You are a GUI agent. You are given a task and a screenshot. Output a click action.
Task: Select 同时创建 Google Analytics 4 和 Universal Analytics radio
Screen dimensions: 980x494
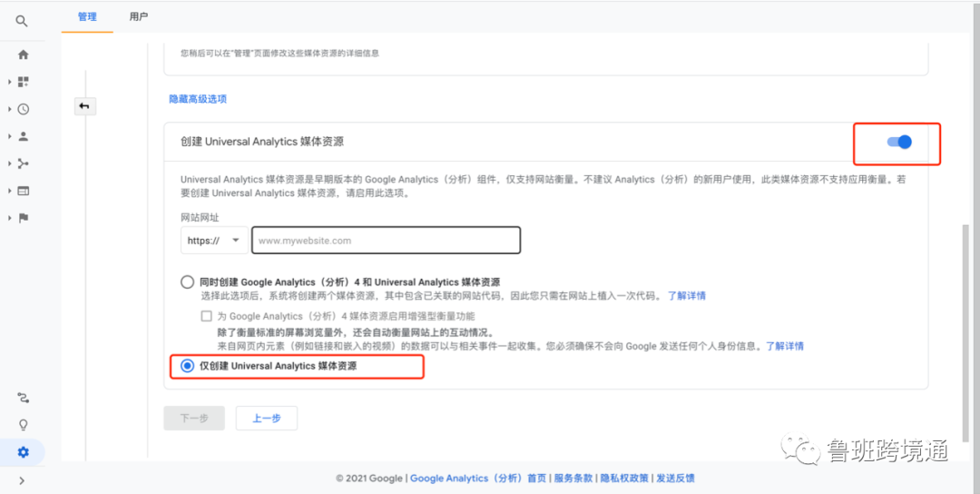tap(187, 282)
